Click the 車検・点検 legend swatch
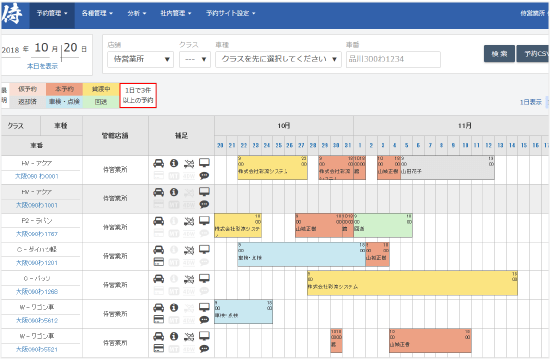 (x=64, y=102)
